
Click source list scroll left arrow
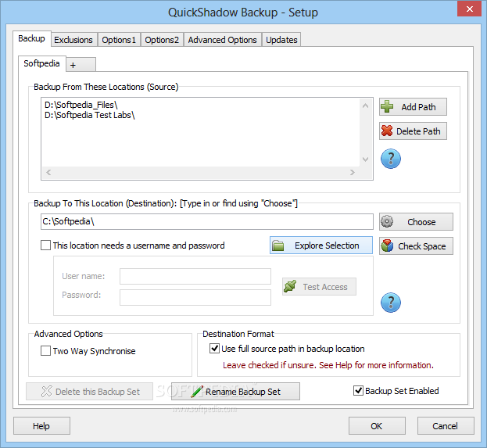[48, 172]
